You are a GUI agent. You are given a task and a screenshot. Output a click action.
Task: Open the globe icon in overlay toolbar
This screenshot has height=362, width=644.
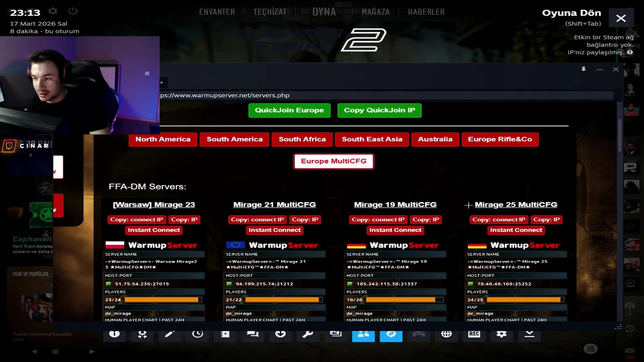[446, 334]
